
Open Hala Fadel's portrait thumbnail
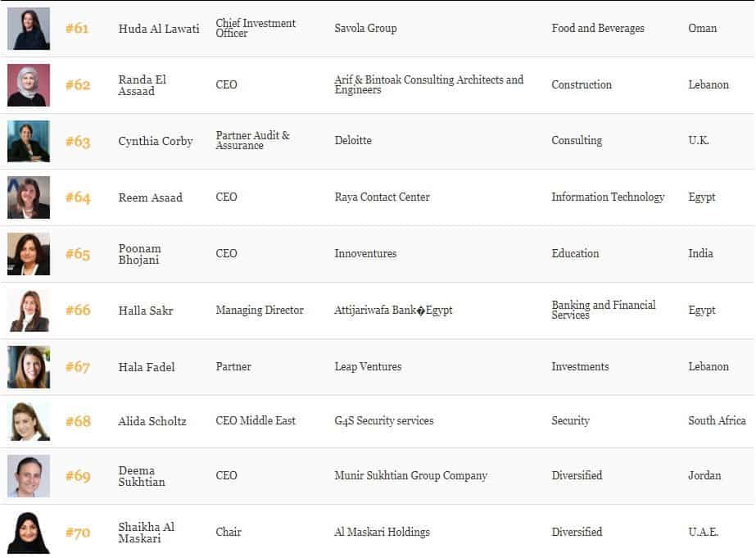(x=29, y=367)
